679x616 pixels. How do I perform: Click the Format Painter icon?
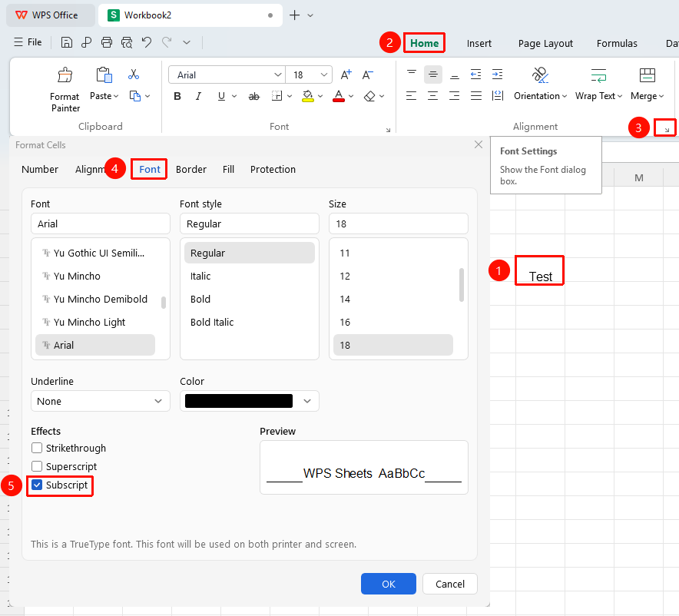pos(65,75)
